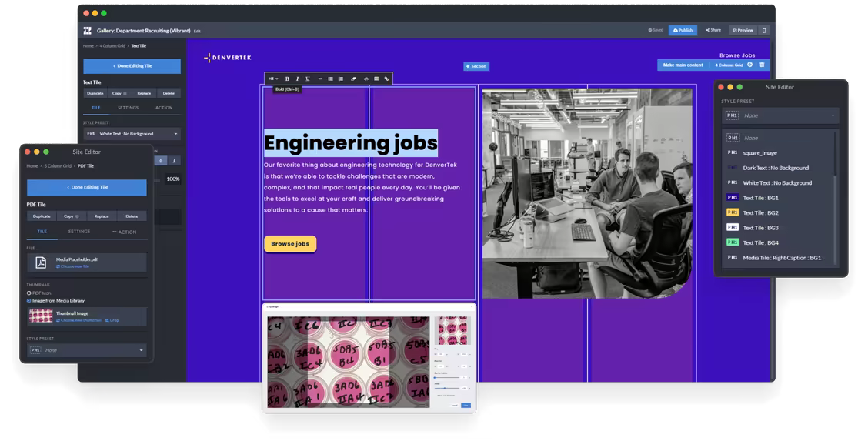Viewport: 868px width, 448px height.
Task: Select the Text Tile TILE tab
Action: click(x=95, y=108)
